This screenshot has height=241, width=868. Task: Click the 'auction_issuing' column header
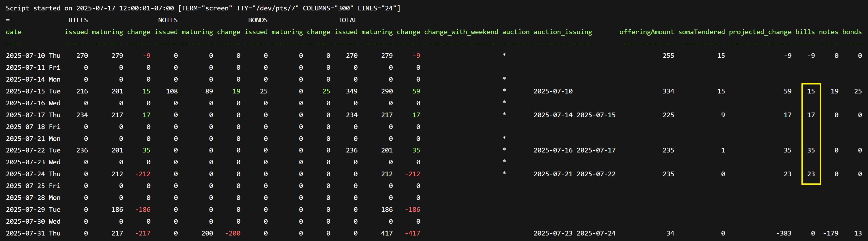563,32
